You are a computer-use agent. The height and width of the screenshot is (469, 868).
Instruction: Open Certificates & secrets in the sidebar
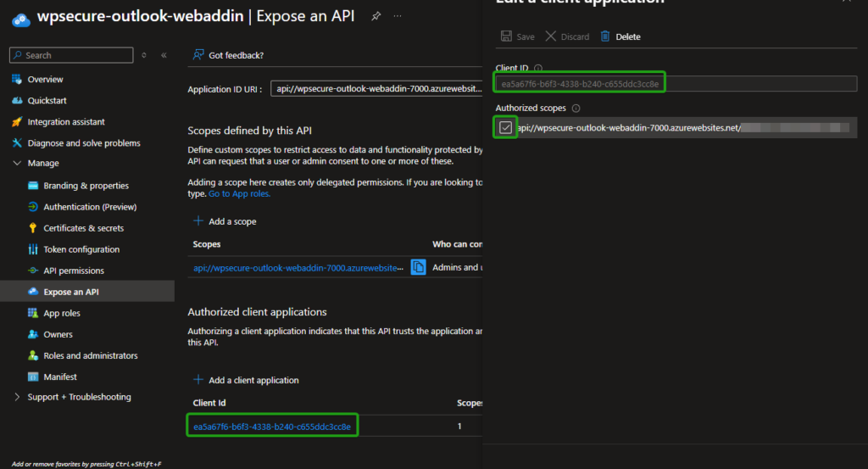(83, 228)
